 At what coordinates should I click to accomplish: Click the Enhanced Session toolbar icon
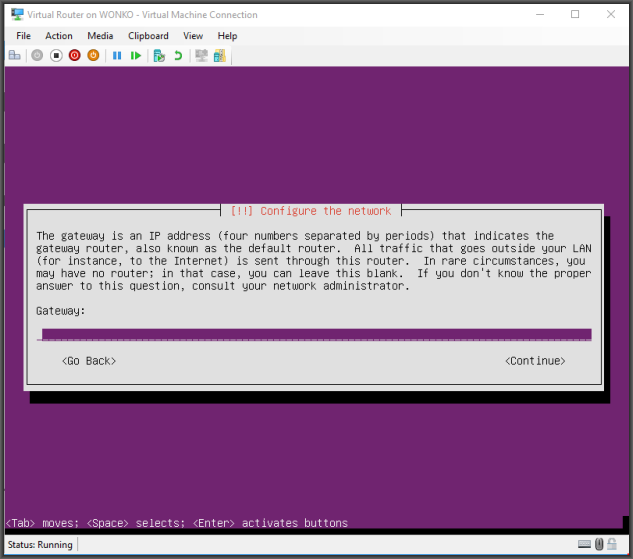[201, 55]
